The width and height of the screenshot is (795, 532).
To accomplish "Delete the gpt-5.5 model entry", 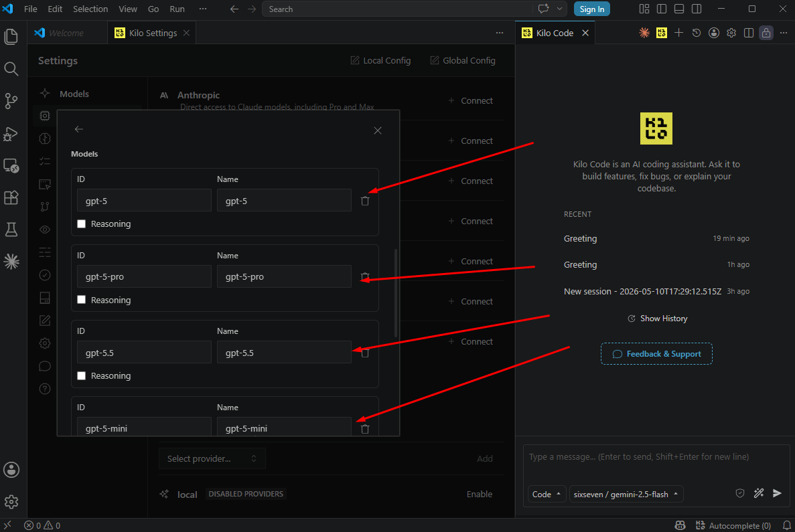I will 365,353.
